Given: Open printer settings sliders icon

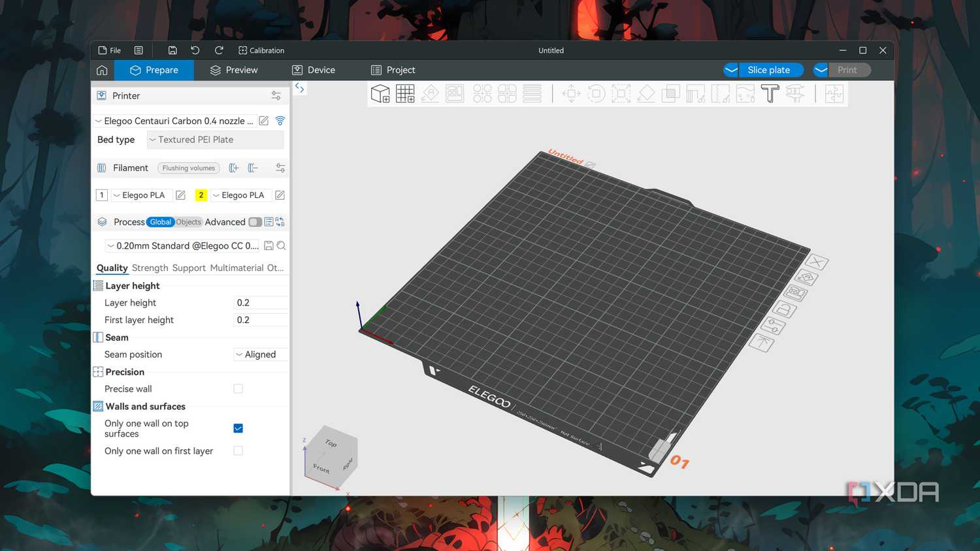Looking at the screenshot, I should 276,96.
